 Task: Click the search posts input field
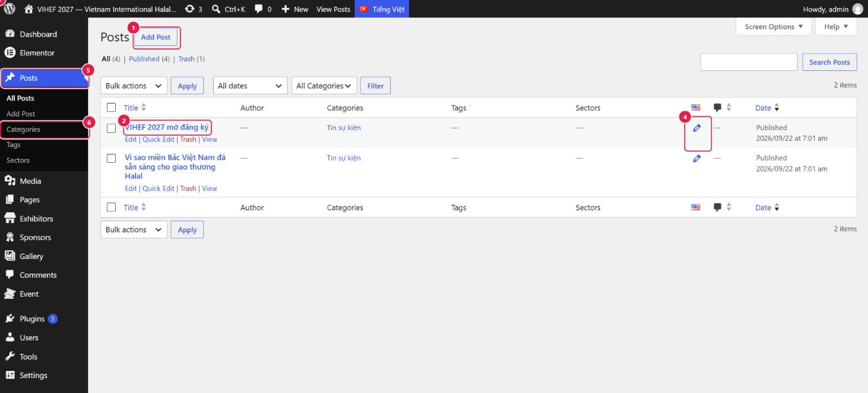tap(748, 62)
